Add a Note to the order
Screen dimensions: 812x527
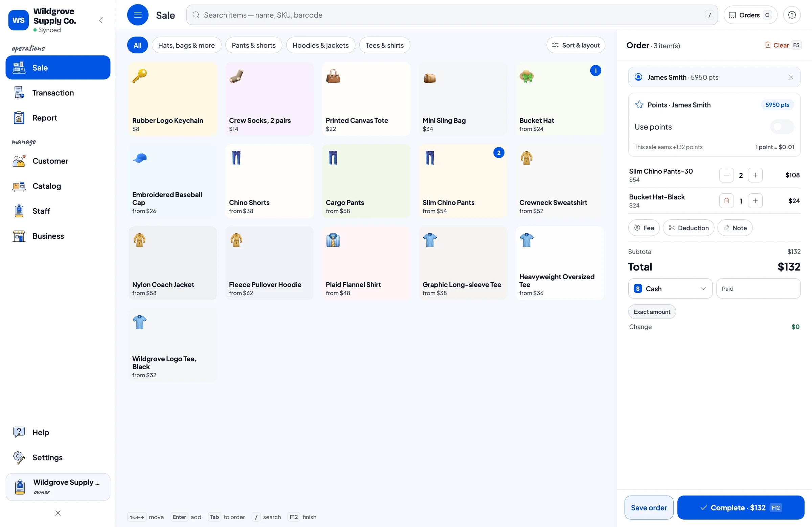(735, 228)
